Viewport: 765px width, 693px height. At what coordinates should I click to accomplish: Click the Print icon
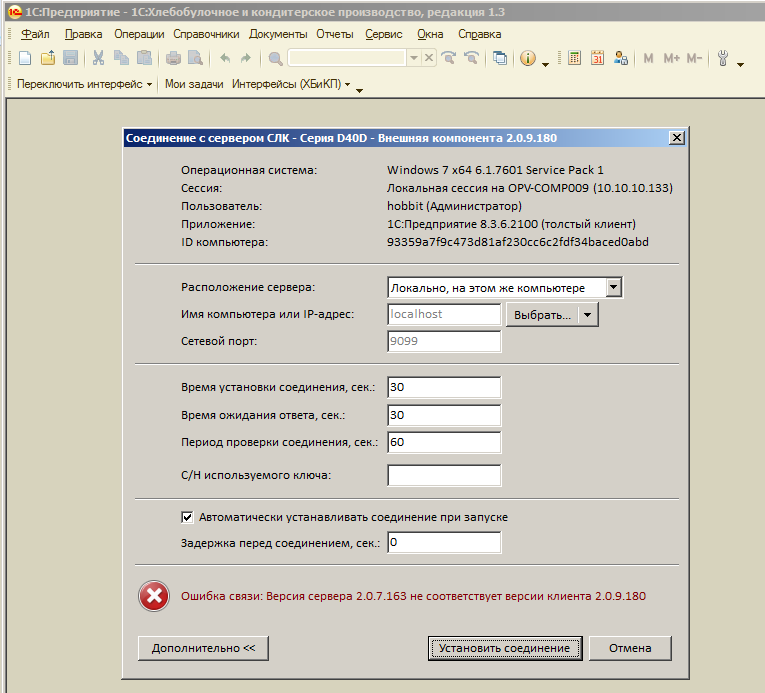(173, 58)
